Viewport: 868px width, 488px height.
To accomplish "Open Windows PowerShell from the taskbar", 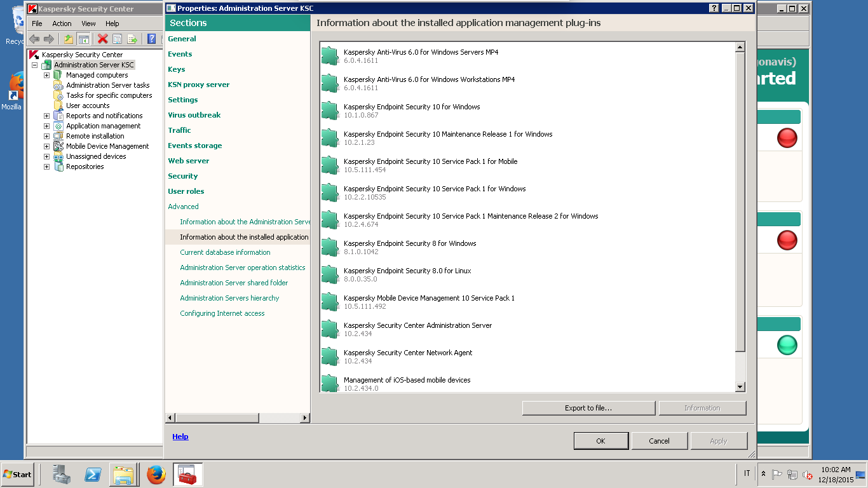I will tap(93, 474).
